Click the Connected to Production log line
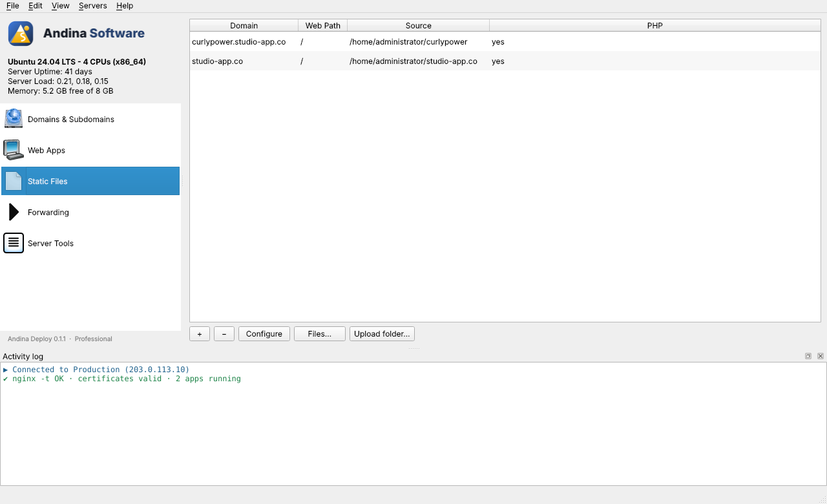The height and width of the screenshot is (504, 827). coord(96,370)
